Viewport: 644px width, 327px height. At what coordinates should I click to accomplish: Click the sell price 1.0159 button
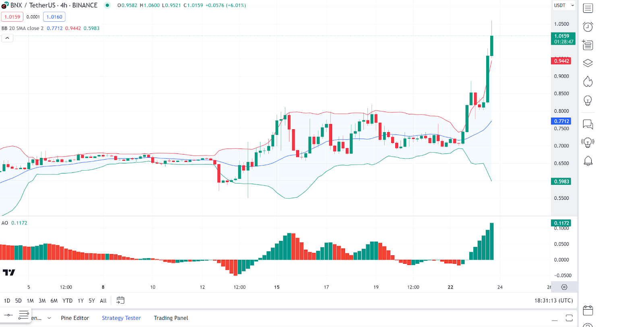click(12, 17)
